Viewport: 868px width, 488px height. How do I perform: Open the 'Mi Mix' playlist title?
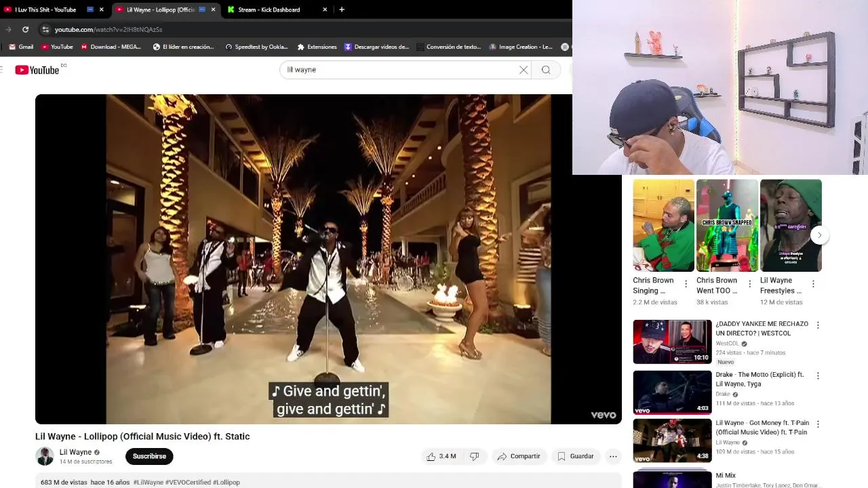click(726, 475)
